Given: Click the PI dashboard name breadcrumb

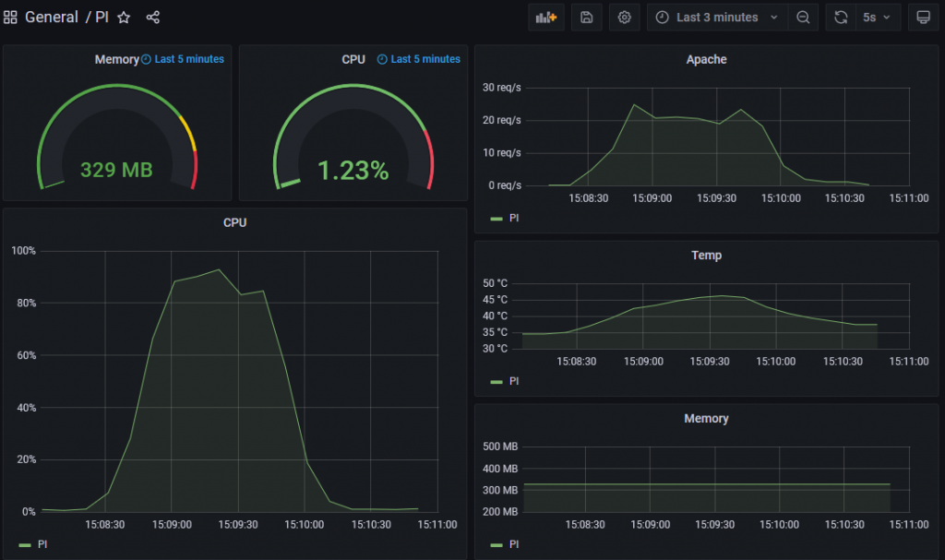Looking at the screenshot, I should point(102,18).
